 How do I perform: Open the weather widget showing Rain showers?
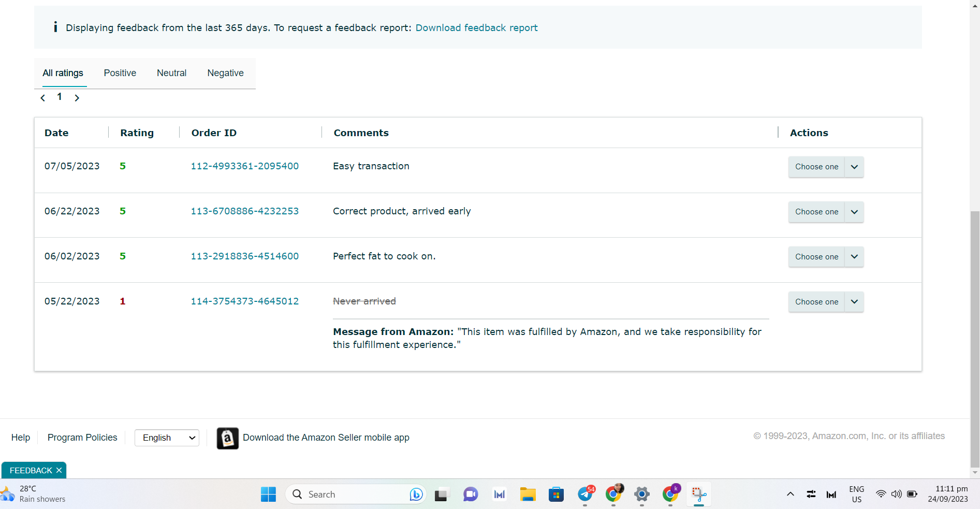point(34,494)
